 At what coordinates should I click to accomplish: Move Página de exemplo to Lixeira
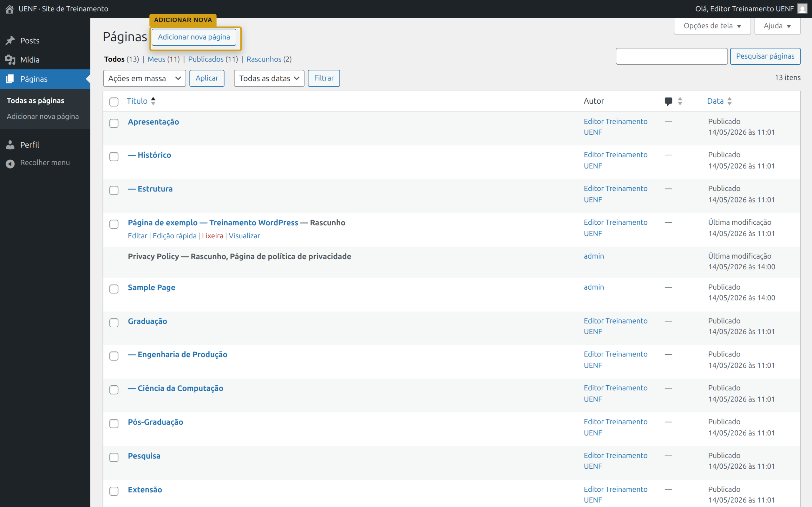(213, 236)
